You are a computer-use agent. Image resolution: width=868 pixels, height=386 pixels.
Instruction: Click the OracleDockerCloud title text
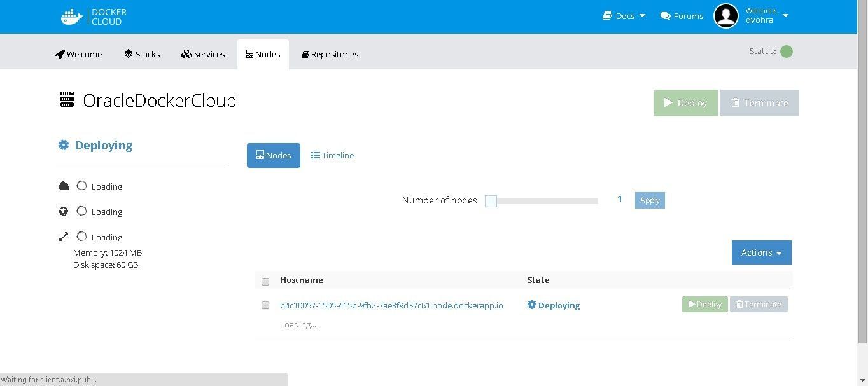160,100
